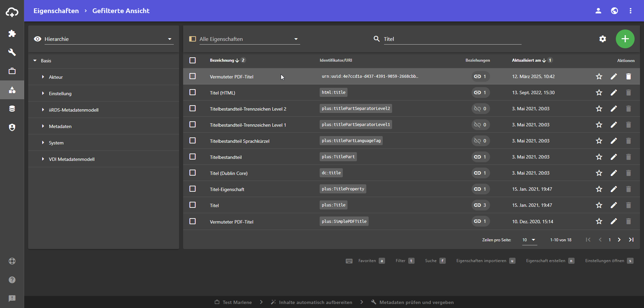Sort by Bezeichnung column header
Image resolution: width=644 pixels, height=308 pixels.
click(222, 60)
